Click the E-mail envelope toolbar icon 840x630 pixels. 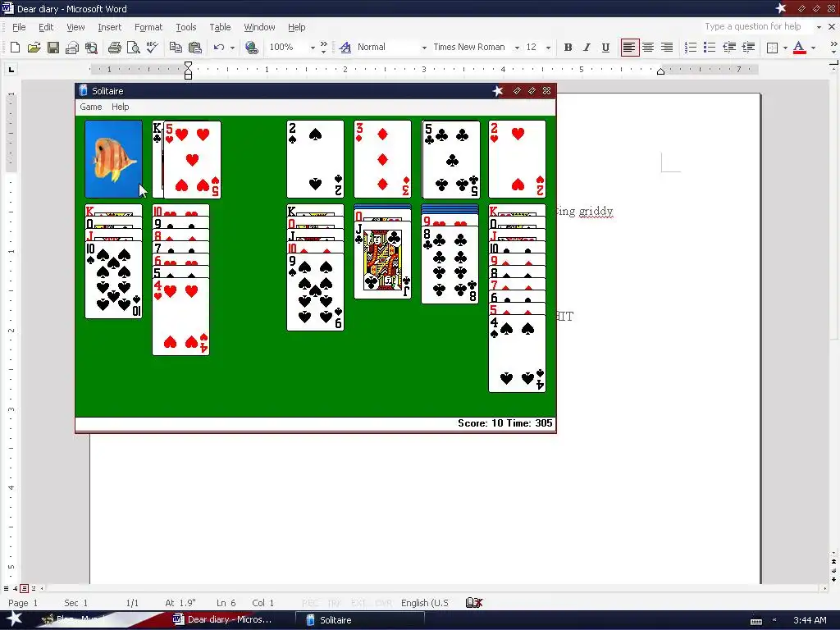(x=72, y=48)
